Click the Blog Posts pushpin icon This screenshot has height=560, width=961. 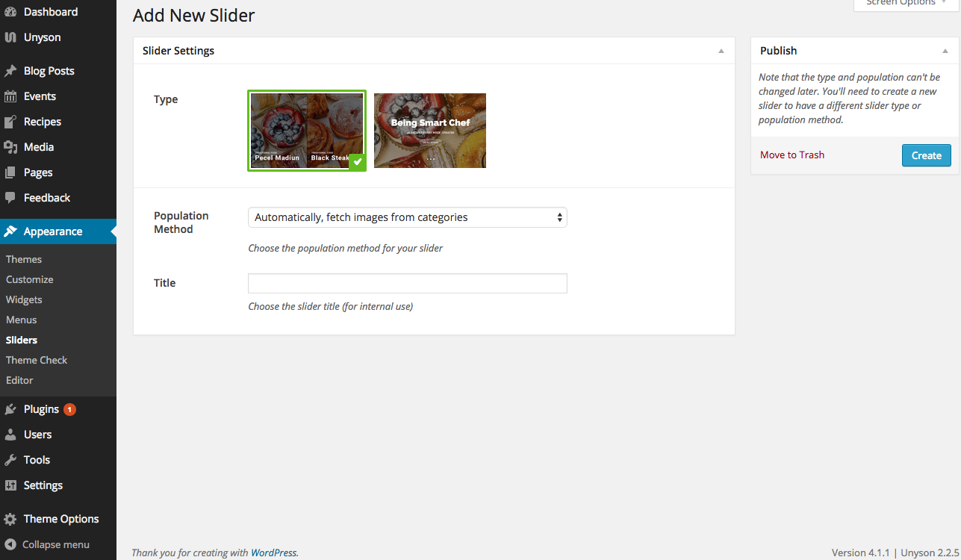point(10,71)
